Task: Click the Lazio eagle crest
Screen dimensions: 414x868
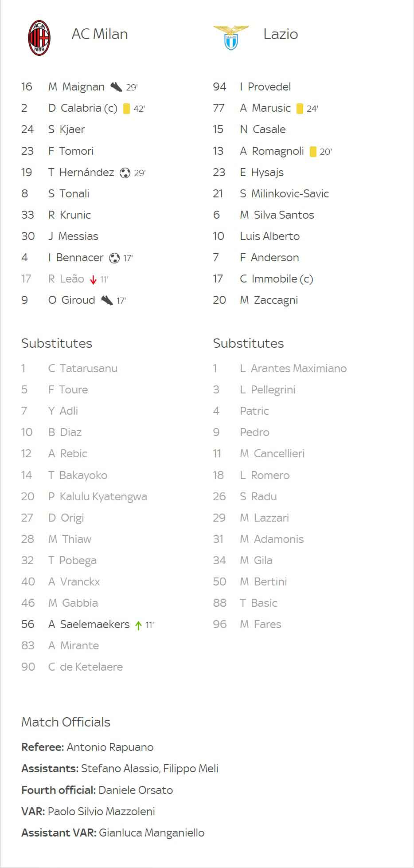Action: click(x=231, y=37)
